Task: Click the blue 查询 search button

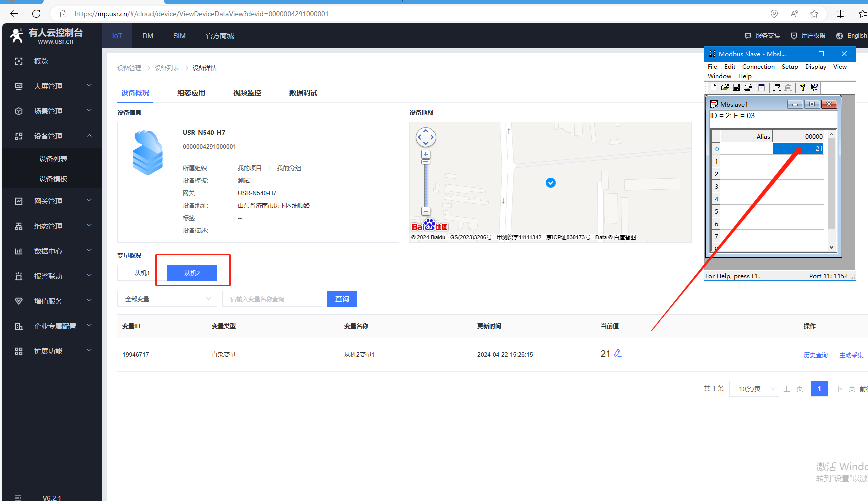Action: pyautogui.click(x=342, y=299)
